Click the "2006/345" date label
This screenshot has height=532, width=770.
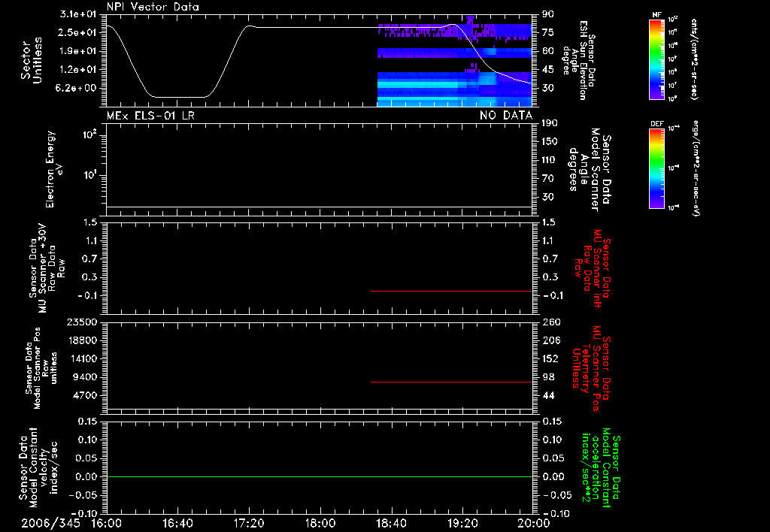point(50,523)
